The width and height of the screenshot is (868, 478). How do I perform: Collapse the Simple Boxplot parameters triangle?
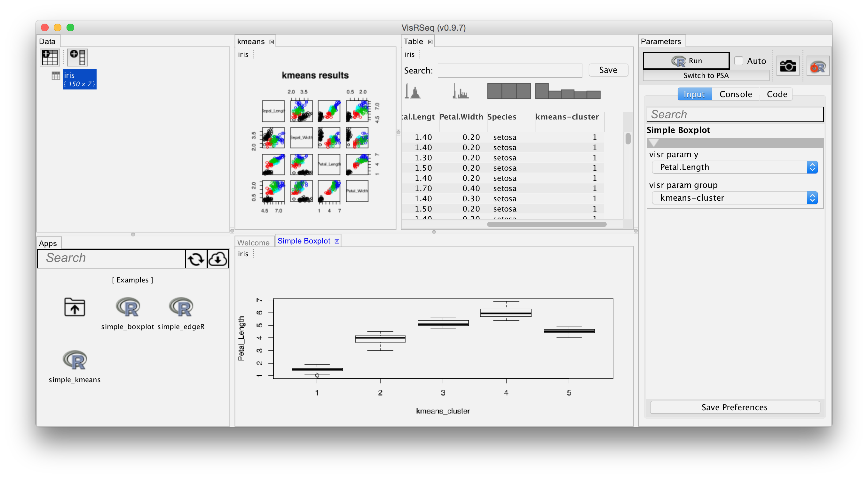[x=654, y=143]
